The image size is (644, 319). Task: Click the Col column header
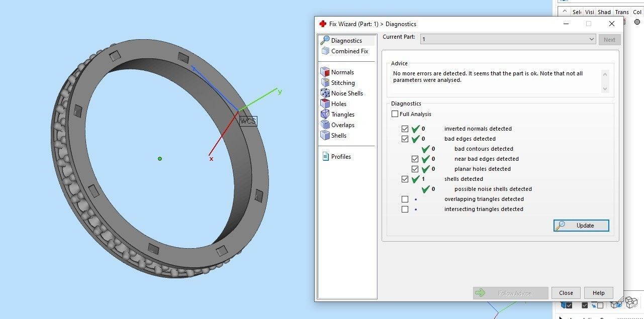[x=637, y=12]
